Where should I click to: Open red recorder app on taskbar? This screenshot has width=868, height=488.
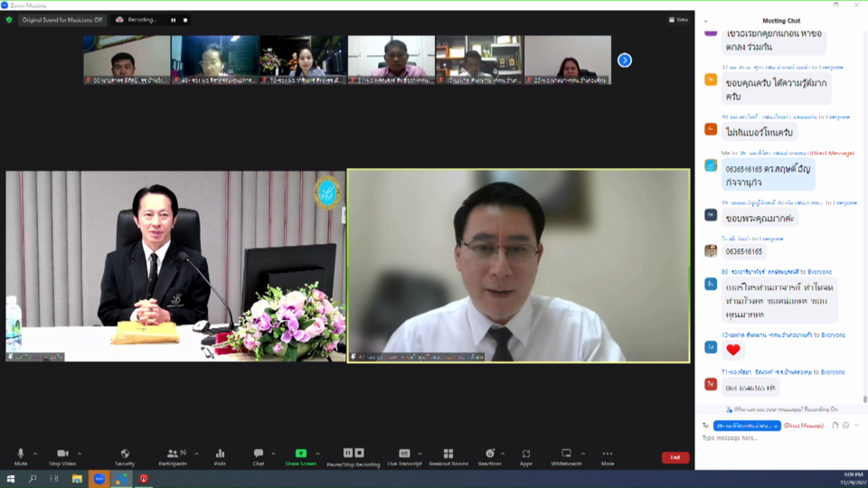tap(144, 479)
